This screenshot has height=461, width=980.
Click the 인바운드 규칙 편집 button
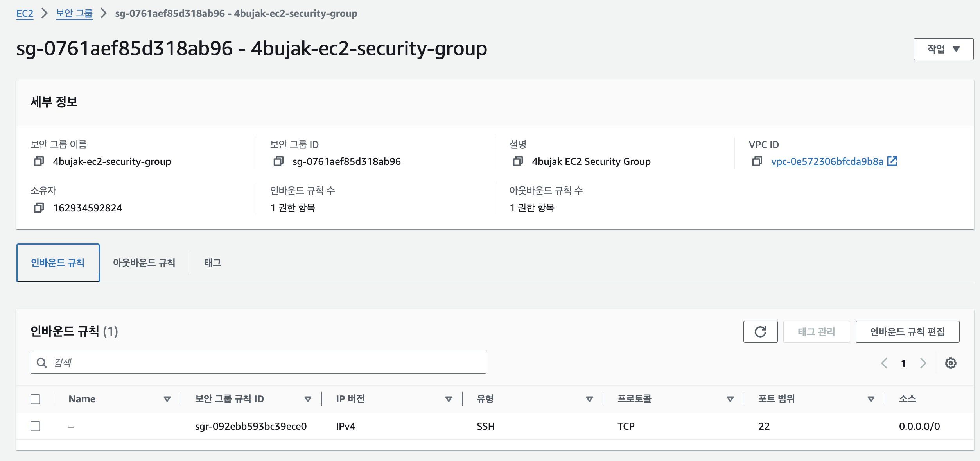coord(907,332)
